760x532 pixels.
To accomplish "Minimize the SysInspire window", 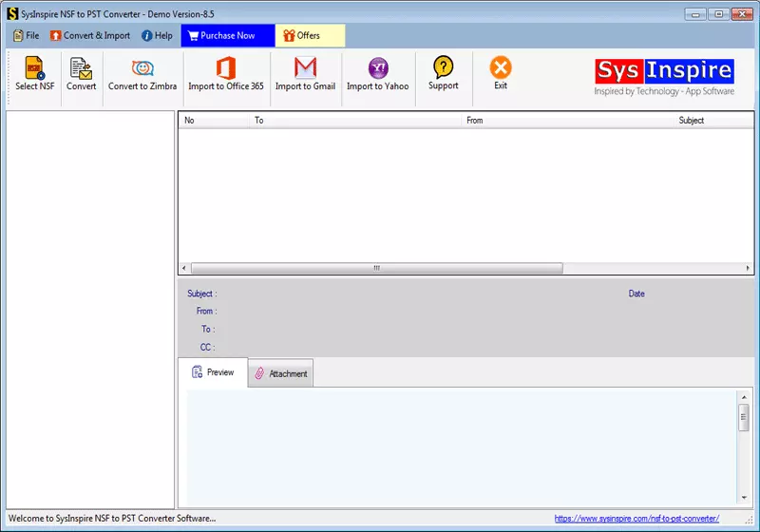I will (x=695, y=14).
